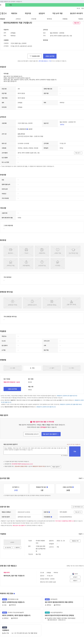Switch to the 복리후생 tab
This screenshot has height=644, width=84.
(49, 19)
